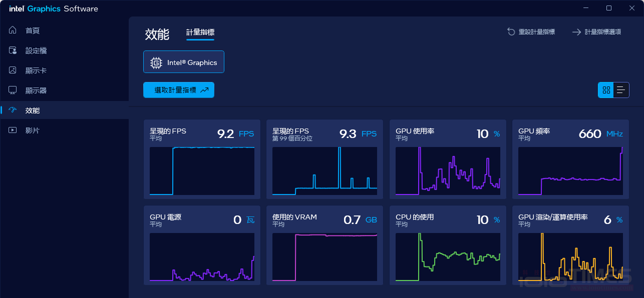This screenshot has width=644, height=298.
Task: Click the 影片 video icon in sidebar
Action: pos(13,130)
